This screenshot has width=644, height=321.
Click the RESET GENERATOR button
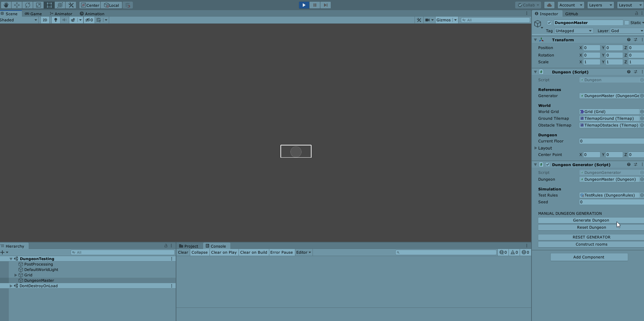click(591, 237)
